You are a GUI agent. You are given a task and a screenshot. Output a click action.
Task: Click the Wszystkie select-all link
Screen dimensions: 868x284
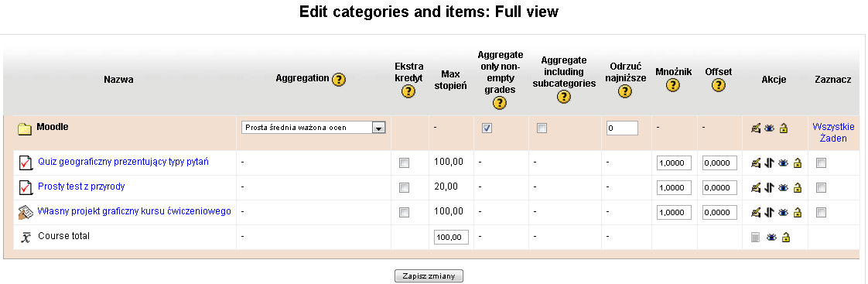833,127
